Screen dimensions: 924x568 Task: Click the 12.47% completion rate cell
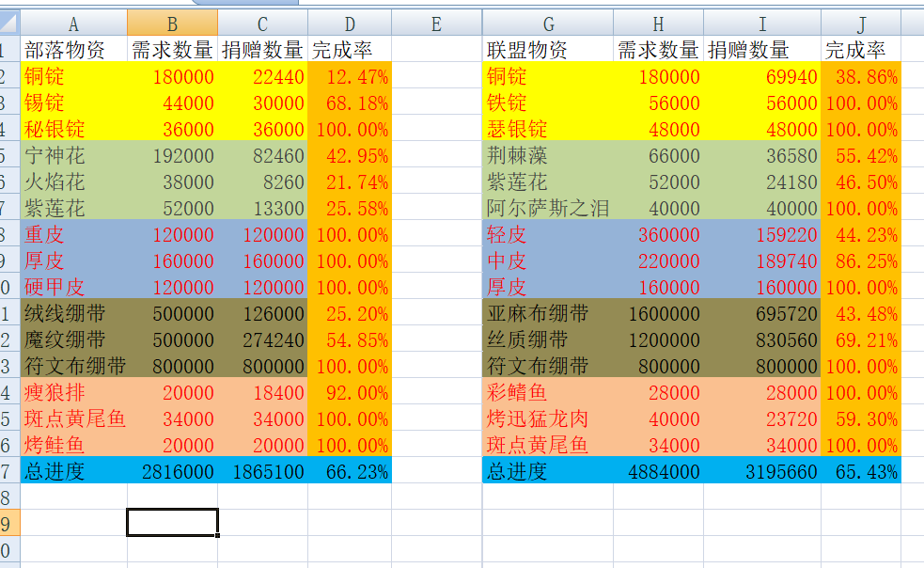tap(350, 76)
